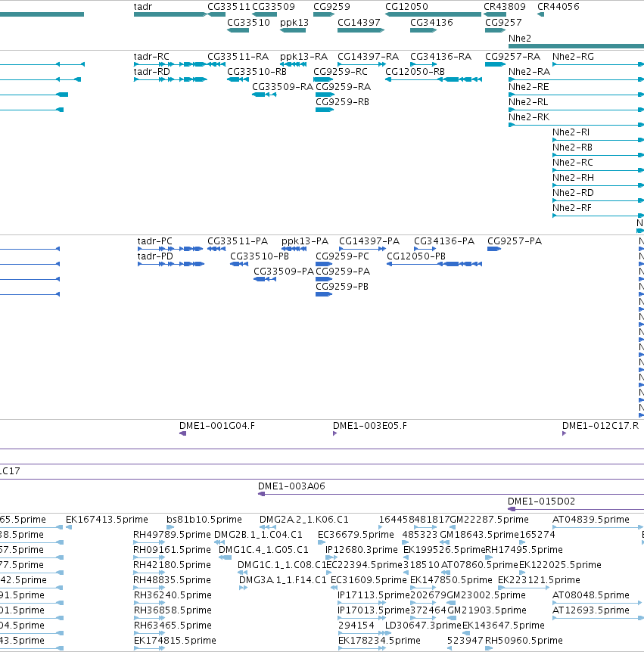The width and height of the screenshot is (644, 652).
Task: Click transcript CG9257-RA
Action: (x=512, y=57)
